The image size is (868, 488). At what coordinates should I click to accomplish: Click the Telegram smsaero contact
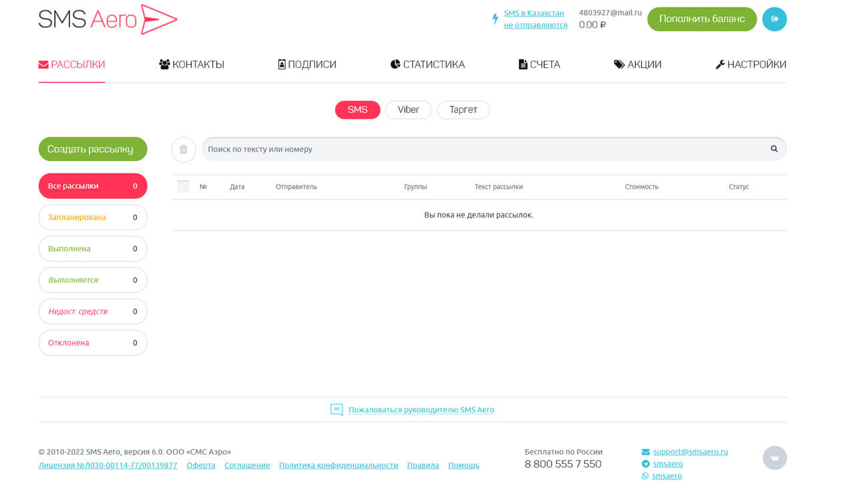[x=668, y=464]
